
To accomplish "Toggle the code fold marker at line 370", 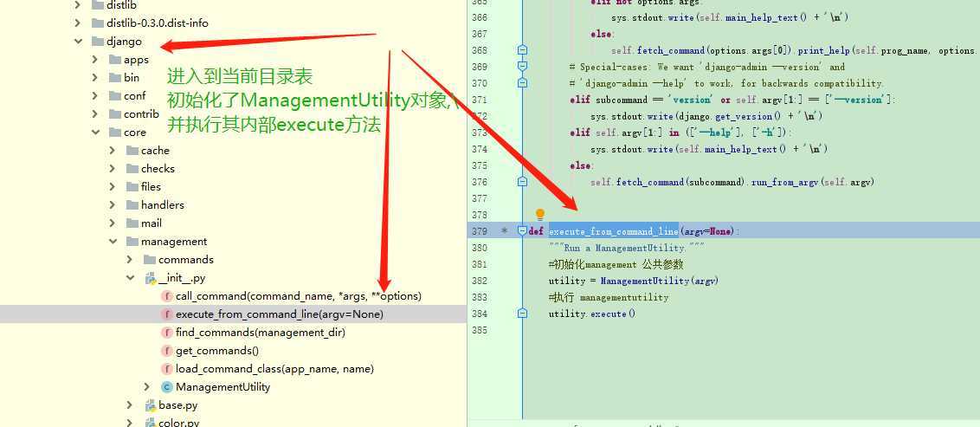I will 523,82.
